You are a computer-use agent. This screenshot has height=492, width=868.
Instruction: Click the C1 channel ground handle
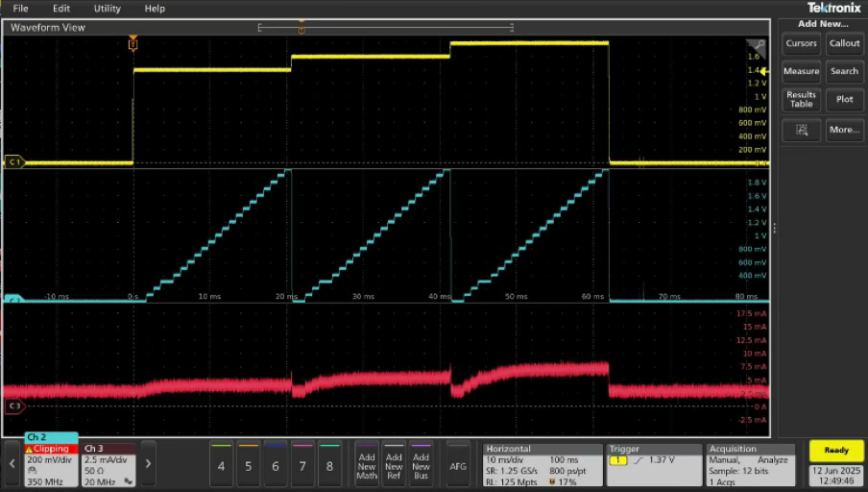click(x=13, y=162)
